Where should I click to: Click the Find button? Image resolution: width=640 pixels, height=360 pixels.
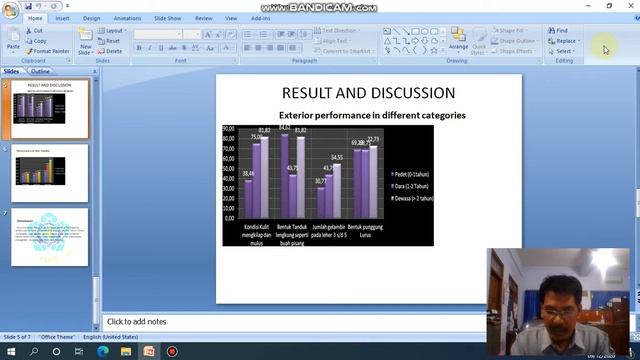(x=558, y=31)
